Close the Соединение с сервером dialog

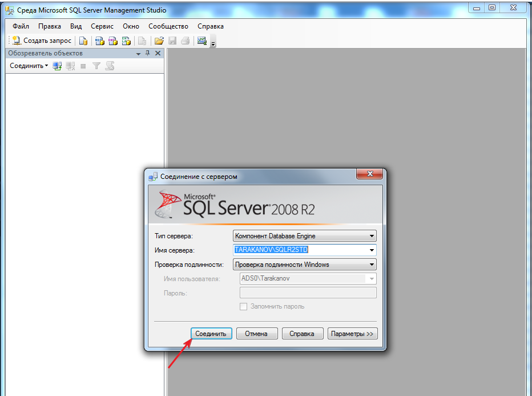point(369,174)
